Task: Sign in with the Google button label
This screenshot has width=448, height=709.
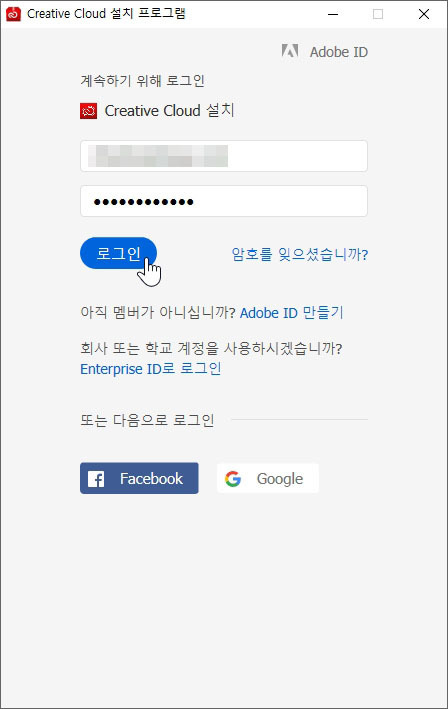Action: tap(280, 479)
